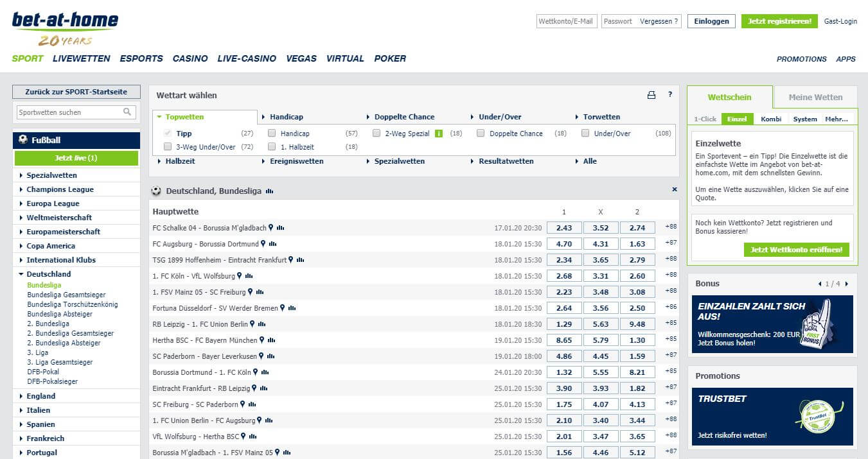
Task: Open 2. Bundesliga Absteiger in sidebar
Action: coord(64,343)
